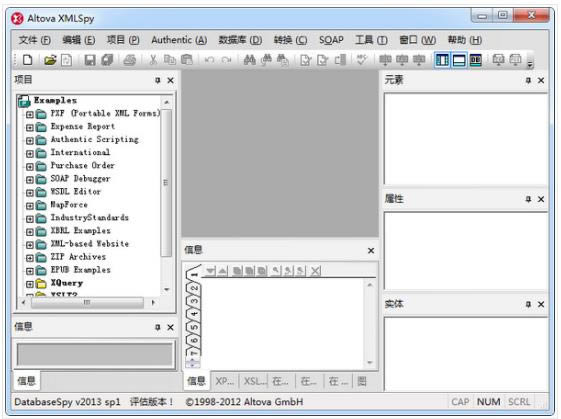The height and width of the screenshot is (419, 561).
Task: Click the Replace binoculars icon
Action: [x=283, y=60]
